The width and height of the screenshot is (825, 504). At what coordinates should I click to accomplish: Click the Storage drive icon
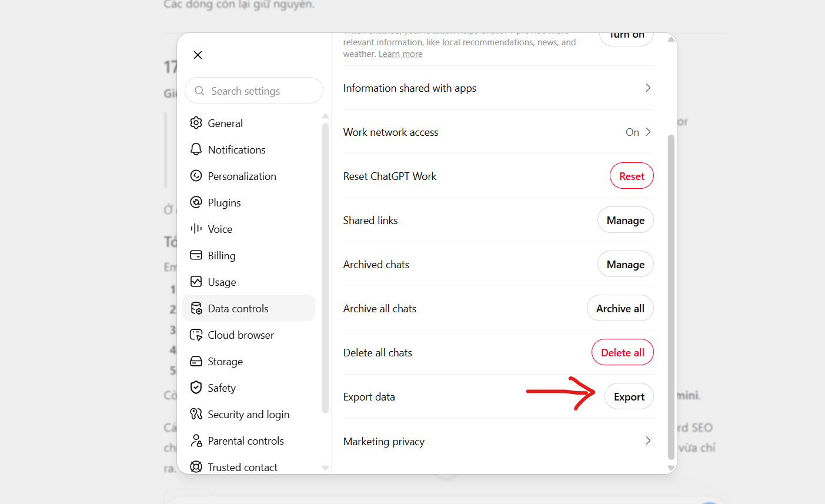pos(196,361)
